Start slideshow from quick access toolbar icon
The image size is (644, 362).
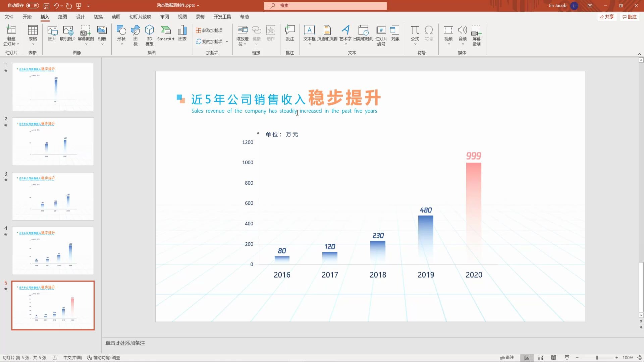[79, 6]
